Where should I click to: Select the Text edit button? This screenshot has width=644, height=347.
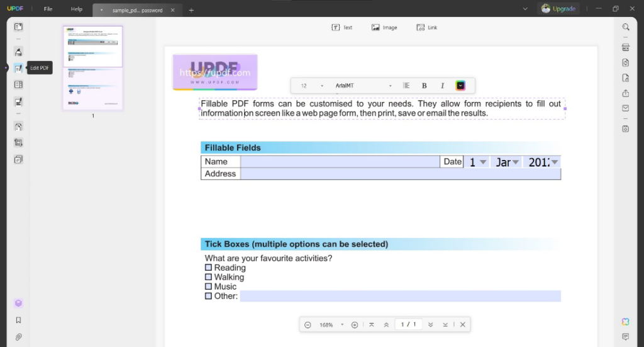[341, 28]
